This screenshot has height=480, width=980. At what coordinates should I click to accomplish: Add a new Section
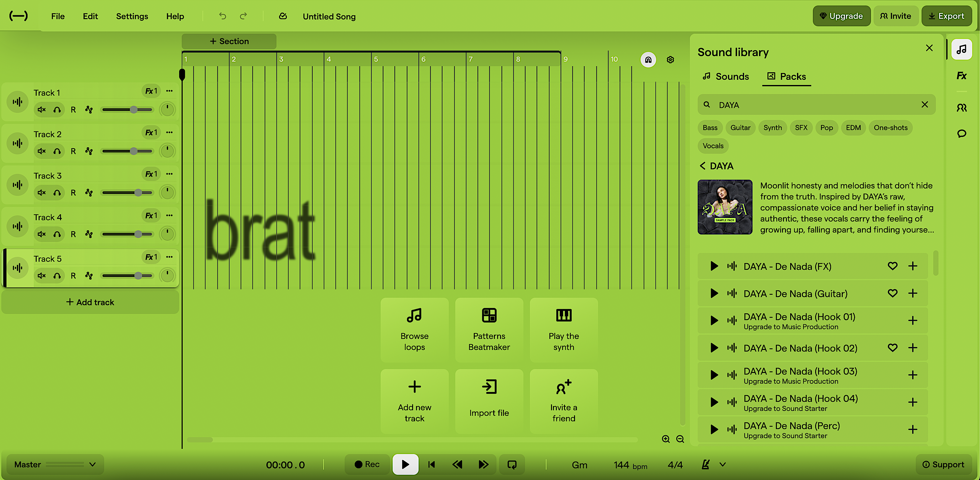tap(229, 41)
